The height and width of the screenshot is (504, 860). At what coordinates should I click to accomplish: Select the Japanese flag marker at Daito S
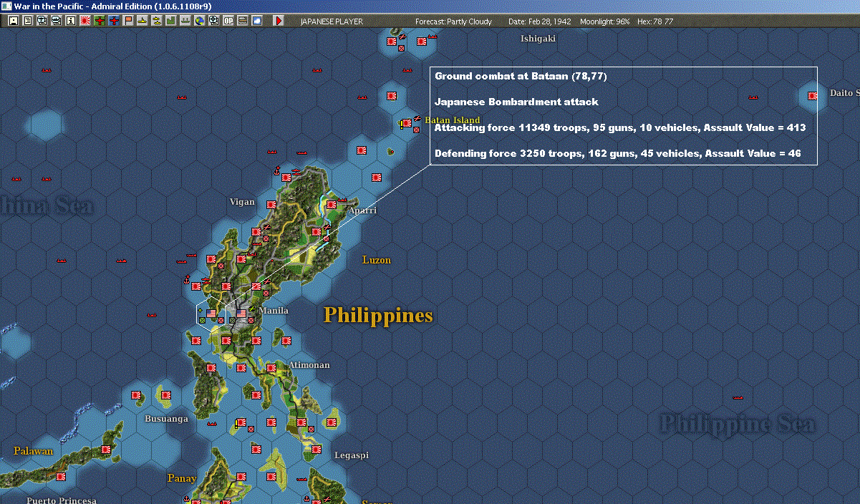pos(813,95)
